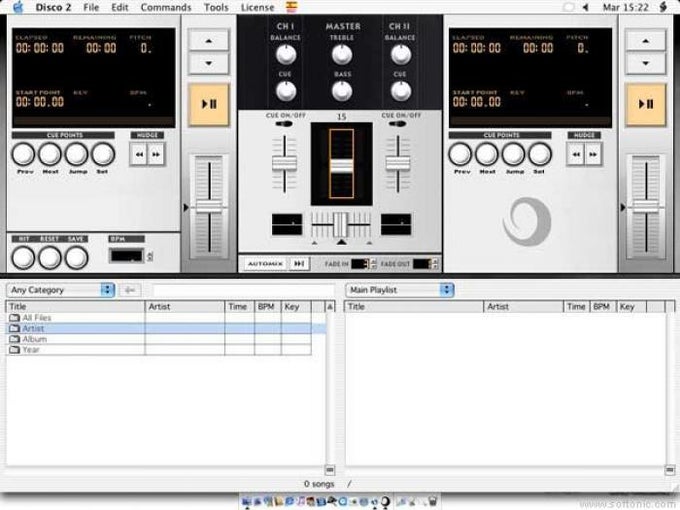680x510 pixels.
Task: Click the Apple menu icon
Action: [x=18, y=7]
